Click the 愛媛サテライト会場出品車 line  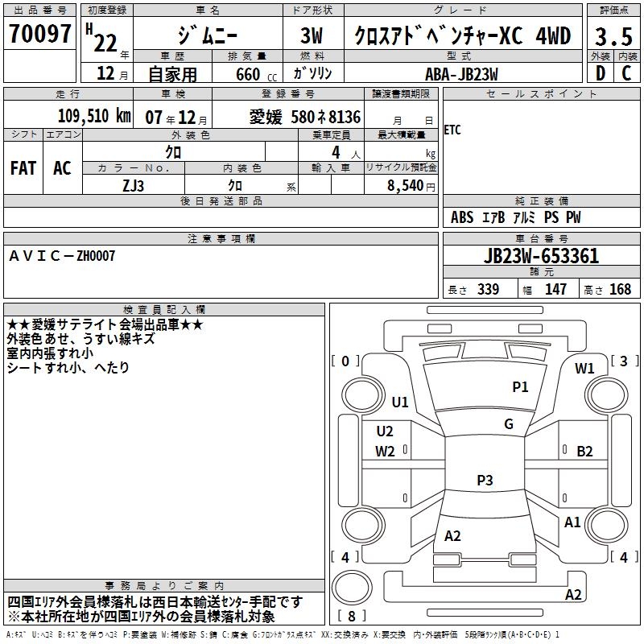pos(105,324)
